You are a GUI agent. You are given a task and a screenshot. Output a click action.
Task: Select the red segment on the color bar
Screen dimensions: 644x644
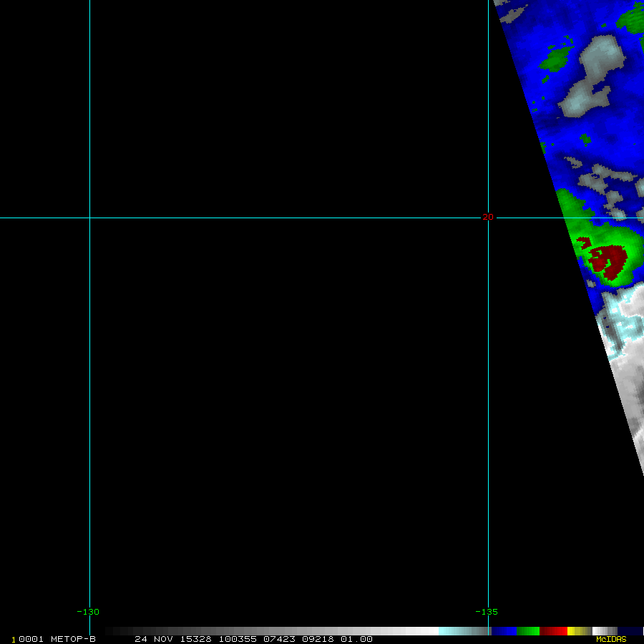tap(553, 631)
